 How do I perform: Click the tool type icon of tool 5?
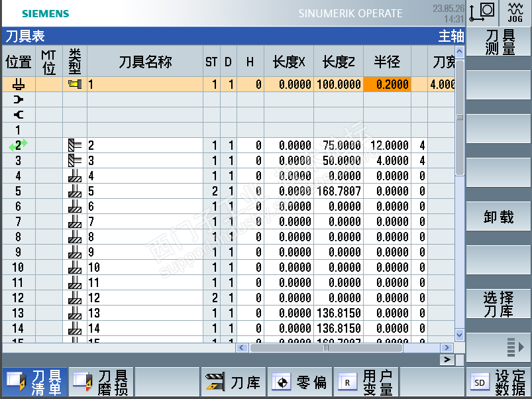(75, 191)
